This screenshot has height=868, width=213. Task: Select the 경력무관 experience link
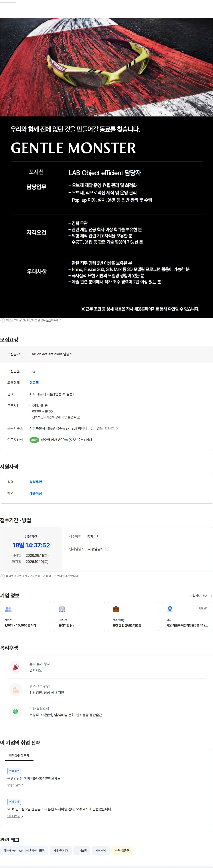(x=36, y=482)
